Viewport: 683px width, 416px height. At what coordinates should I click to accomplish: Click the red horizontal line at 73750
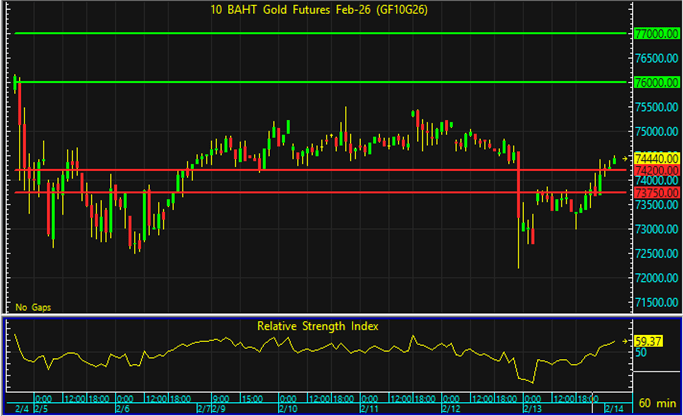320,192
